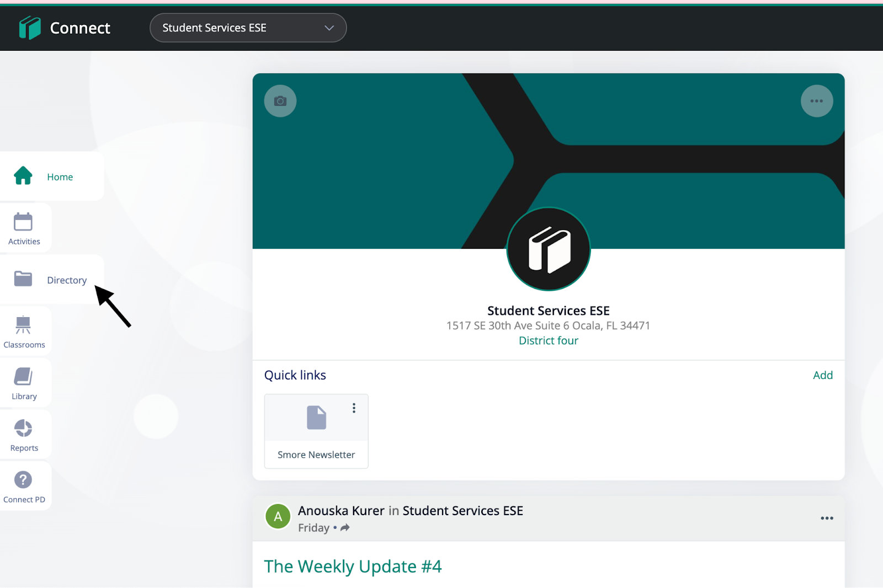
Task: Open the Library book icon
Action: [x=23, y=377]
